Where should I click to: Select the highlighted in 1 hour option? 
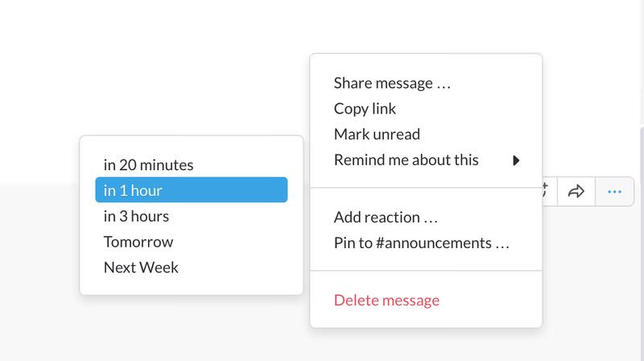pyautogui.click(x=191, y=191)
